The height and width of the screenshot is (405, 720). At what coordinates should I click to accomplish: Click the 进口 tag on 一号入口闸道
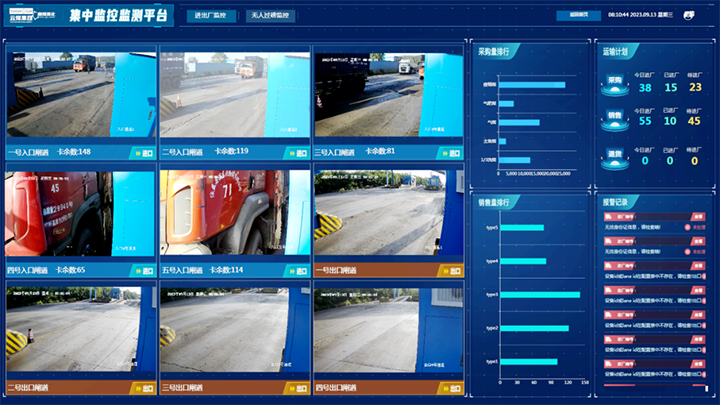[x=145, y=153]
